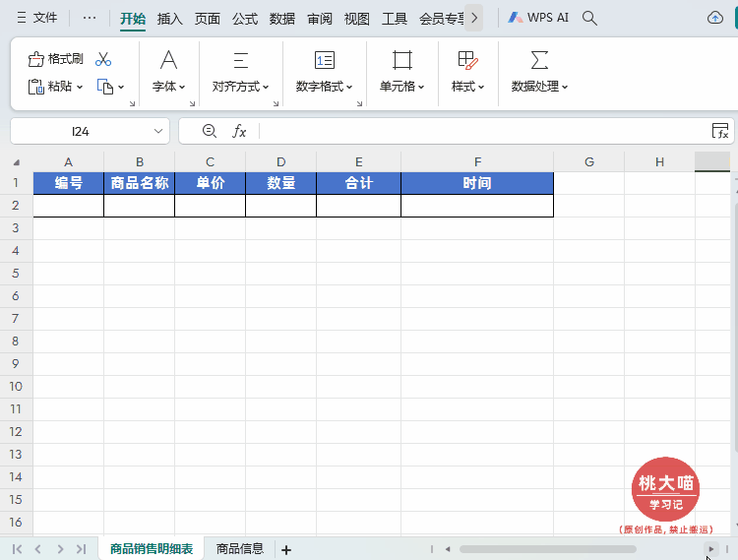Open the clipboard group dialog launcher
The height and width of the screenshot is (560, 738).
(x=132, y=103)
